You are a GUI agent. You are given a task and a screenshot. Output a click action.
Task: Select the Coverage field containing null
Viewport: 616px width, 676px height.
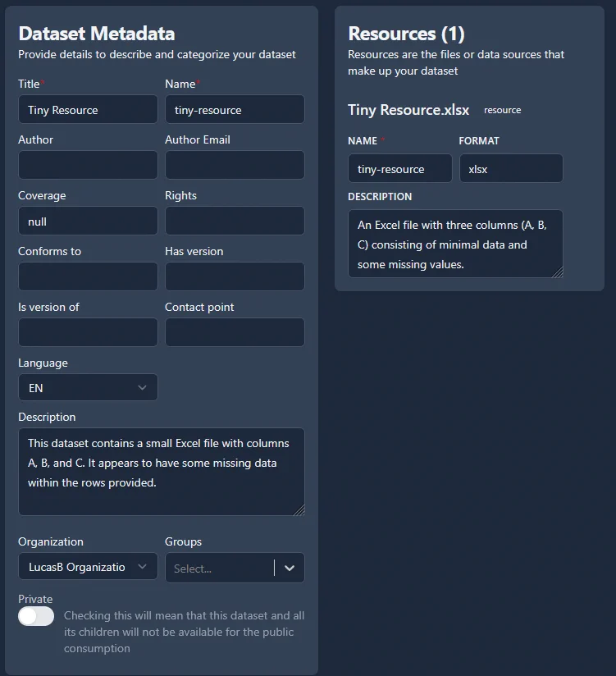point(88,221)
